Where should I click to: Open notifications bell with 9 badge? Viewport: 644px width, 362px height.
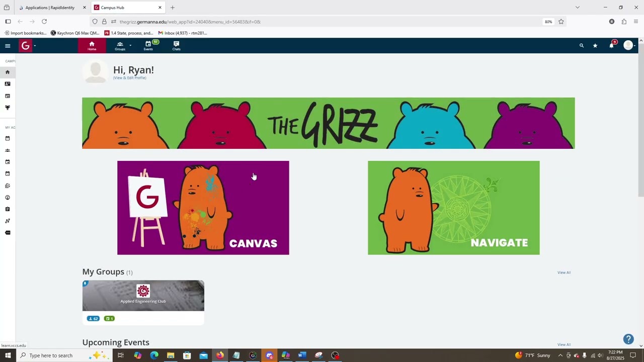point(612,45)
